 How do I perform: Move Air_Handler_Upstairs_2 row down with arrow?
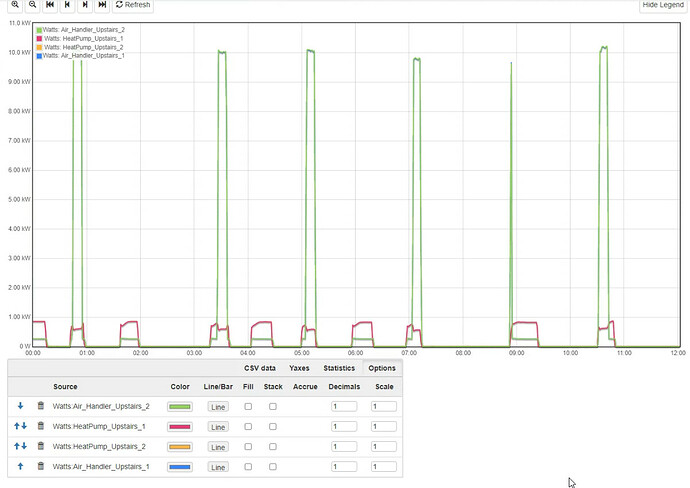tap(20, 406)
